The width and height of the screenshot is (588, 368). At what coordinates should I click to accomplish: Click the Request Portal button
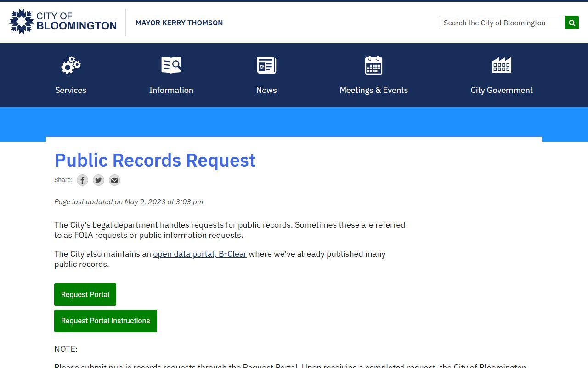85,294
